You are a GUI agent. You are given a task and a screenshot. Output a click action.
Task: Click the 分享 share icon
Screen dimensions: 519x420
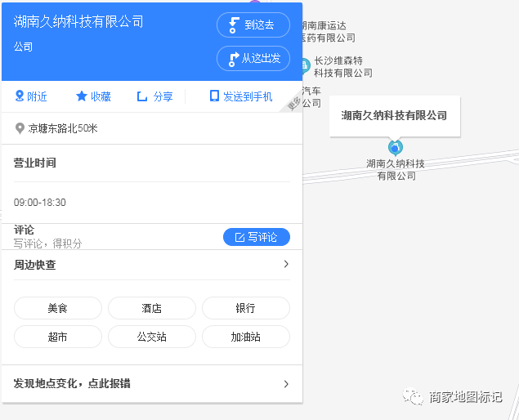[x=142, y=96]
